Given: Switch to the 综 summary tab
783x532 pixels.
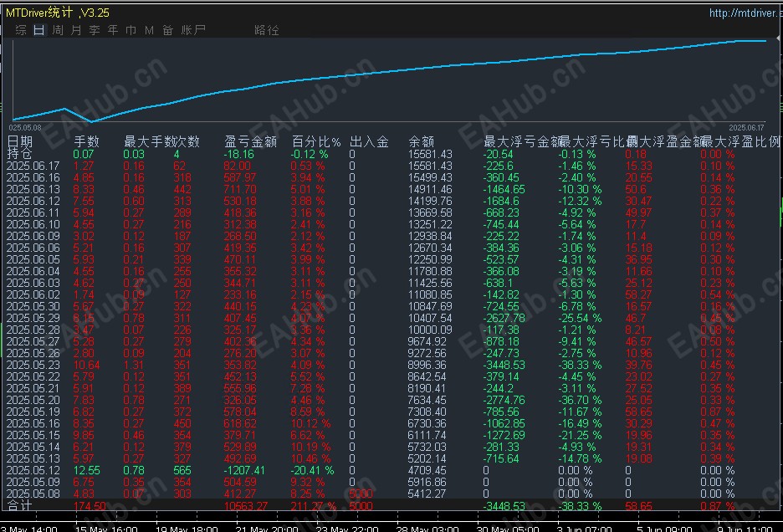Looking at the screenshot, I should (x=21, y=30).
